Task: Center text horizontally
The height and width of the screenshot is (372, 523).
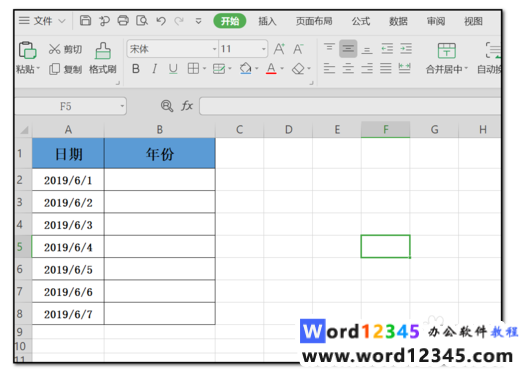Action: coord(348,68)
